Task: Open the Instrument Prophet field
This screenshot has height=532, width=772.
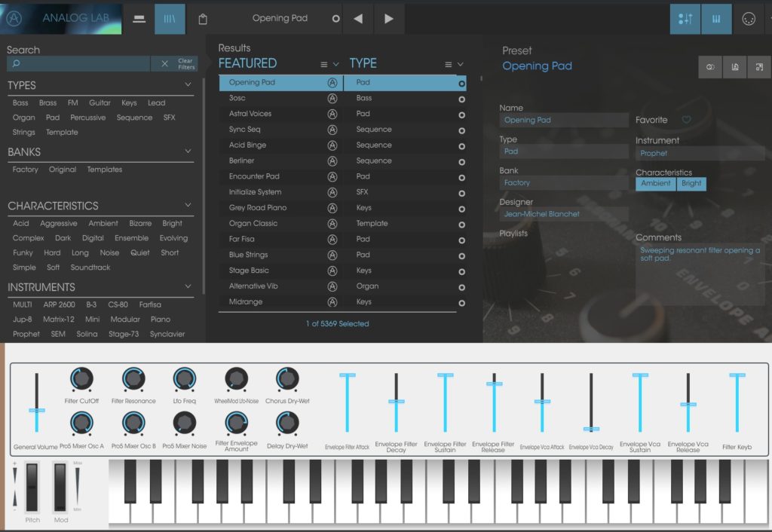Action: point(700,154)
